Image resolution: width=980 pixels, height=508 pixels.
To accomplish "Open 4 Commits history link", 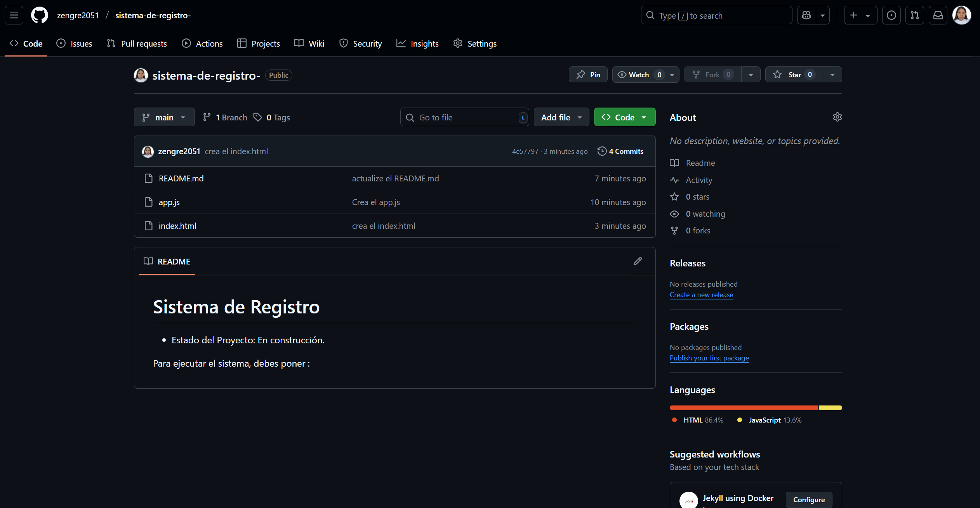I will point(620,151).
